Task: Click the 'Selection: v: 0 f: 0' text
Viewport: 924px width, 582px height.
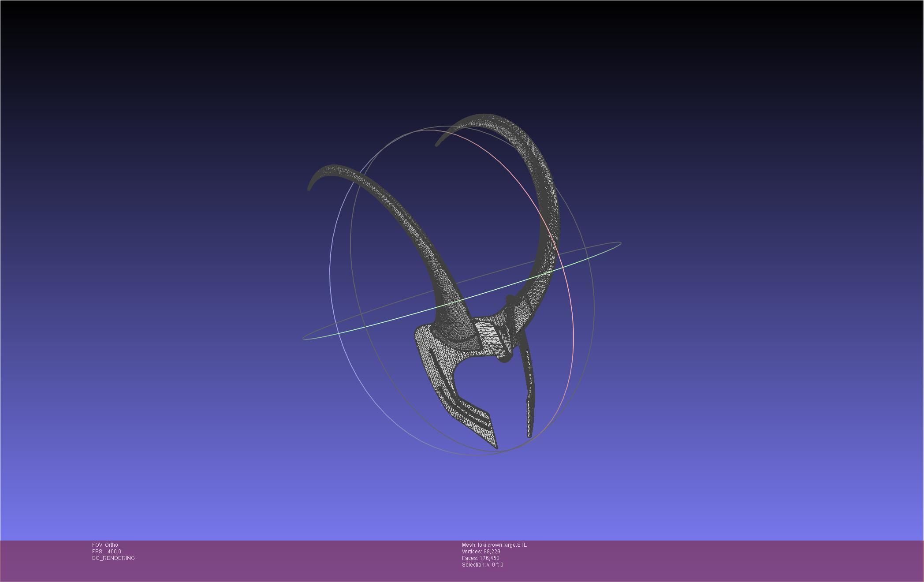Action: click(482, 565)
